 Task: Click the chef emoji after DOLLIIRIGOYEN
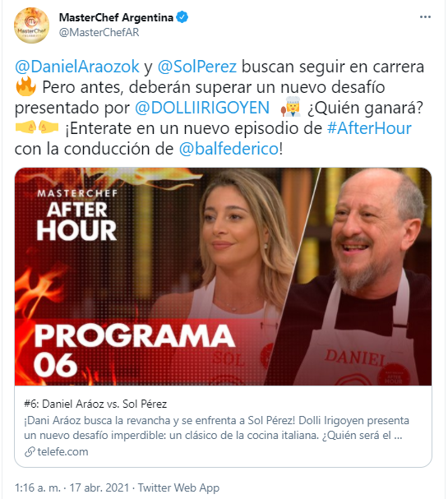(x=291, y=107)
